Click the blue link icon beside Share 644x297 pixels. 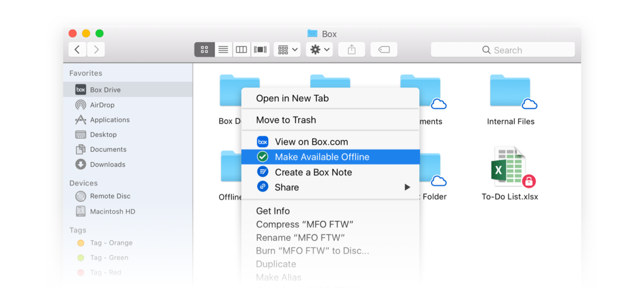[262, 186]
